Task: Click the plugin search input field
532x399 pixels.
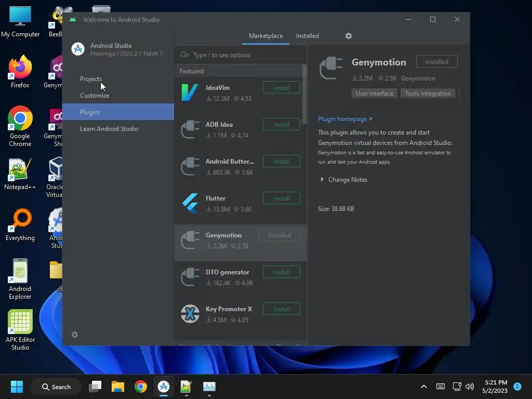Action: 241,55
